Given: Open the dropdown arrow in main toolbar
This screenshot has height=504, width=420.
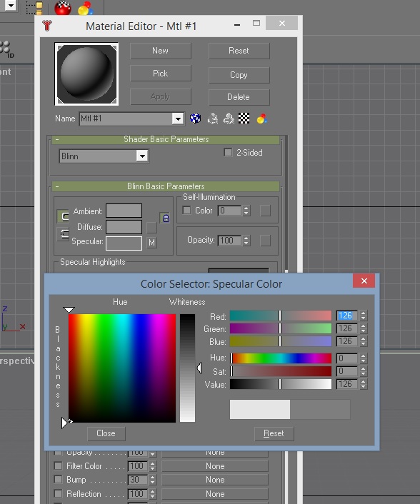Looking at the screenshot, I should point(10,6).
